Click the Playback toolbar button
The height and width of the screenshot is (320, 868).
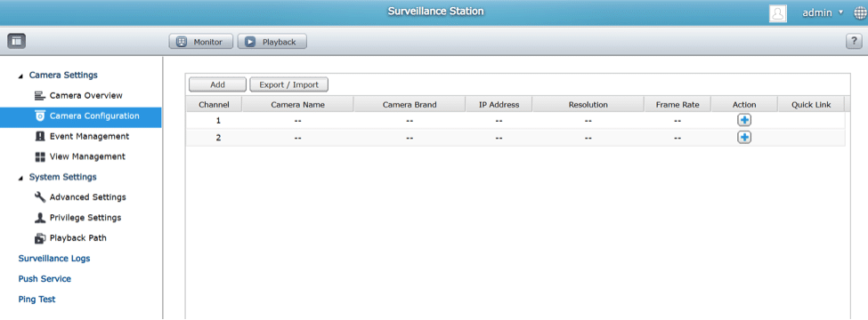[x=272, y=42]
